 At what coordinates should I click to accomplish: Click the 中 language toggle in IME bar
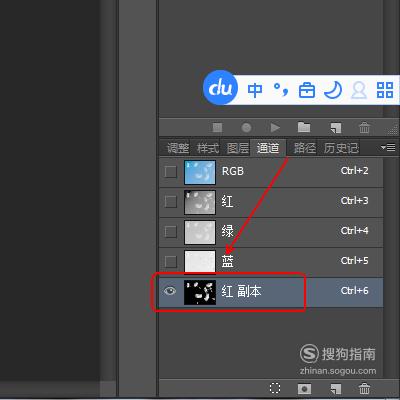pos(255,90)
